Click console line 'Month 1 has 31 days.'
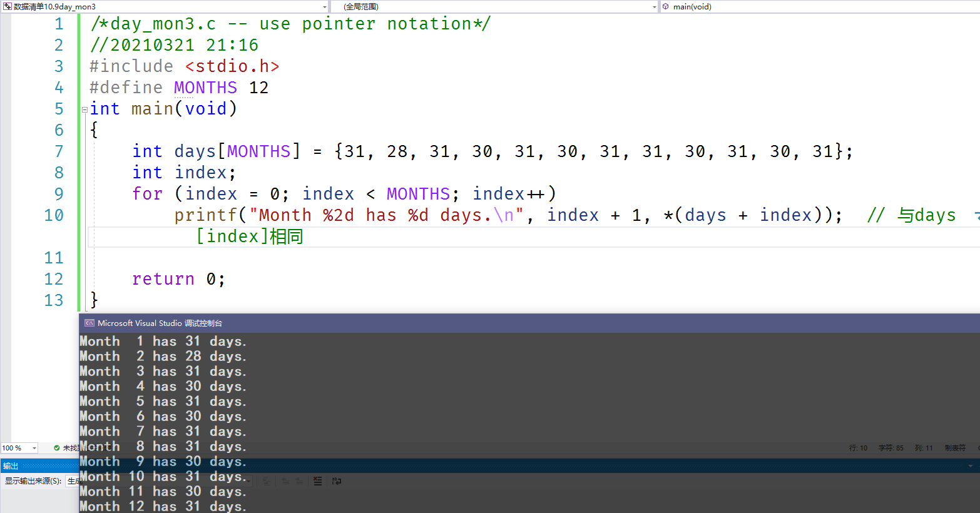980x513 pixels. coord(163,342)
